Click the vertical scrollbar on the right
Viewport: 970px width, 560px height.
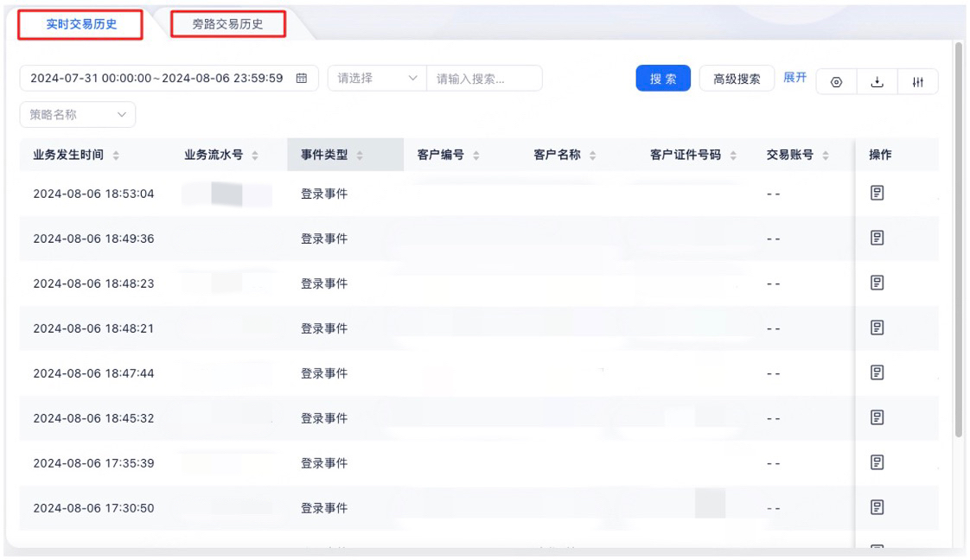click(959, 240)
